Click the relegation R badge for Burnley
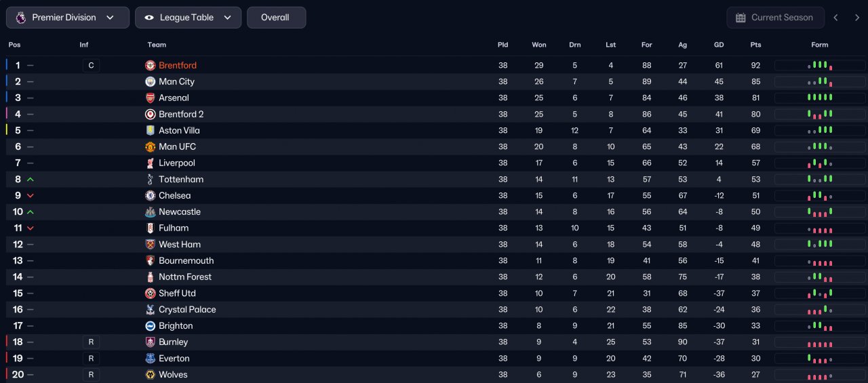This screenshot has height=383, width=868. [90, 342]
